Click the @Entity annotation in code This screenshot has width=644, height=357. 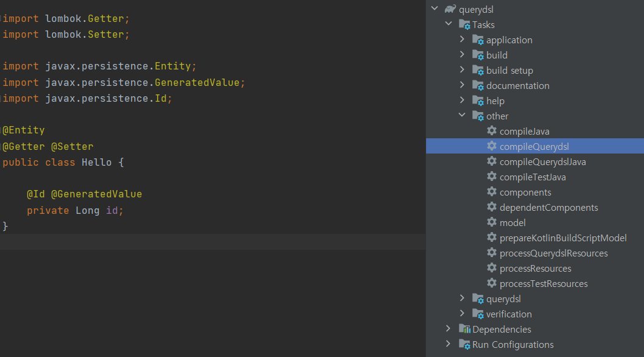click(23, 130)
